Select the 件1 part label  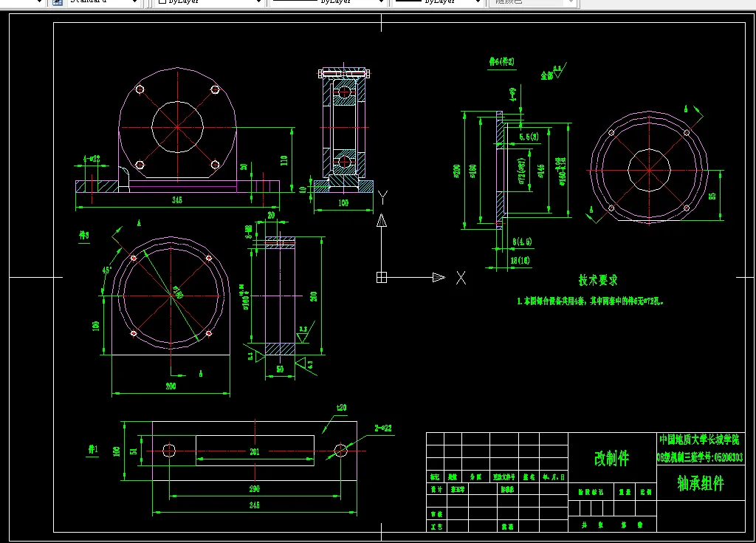pyautogui.click(x=93, y=449)
